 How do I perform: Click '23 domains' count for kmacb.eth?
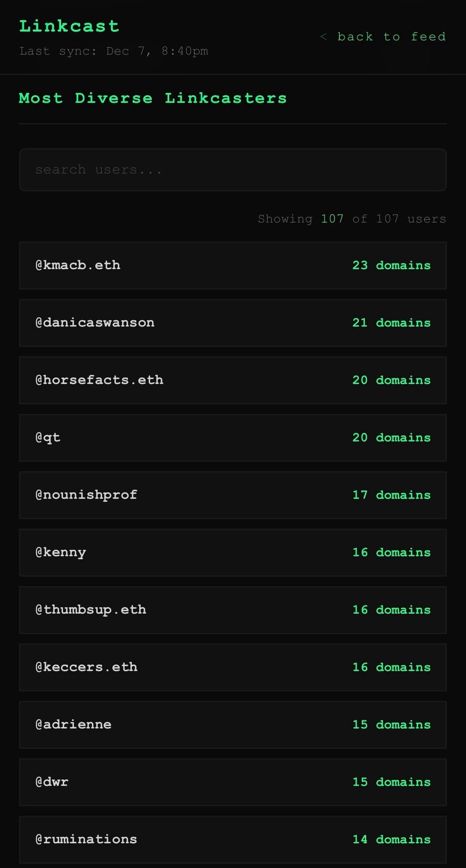click(x=391, y=265)
